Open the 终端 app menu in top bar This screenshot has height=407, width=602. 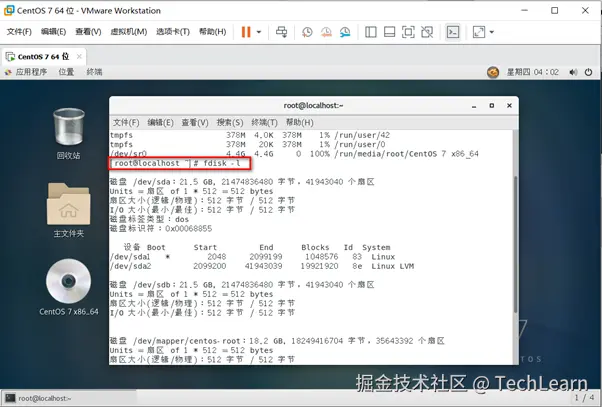94,72
